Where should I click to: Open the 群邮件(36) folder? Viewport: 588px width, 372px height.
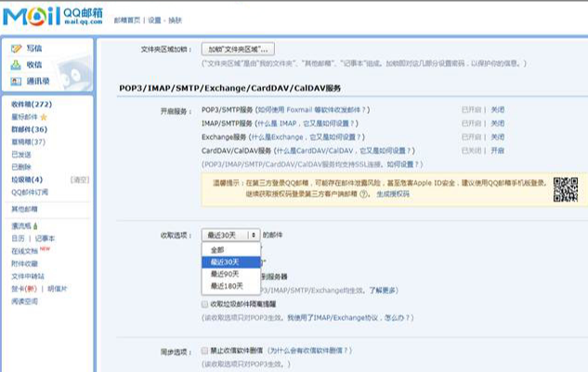tap(29, 129)
